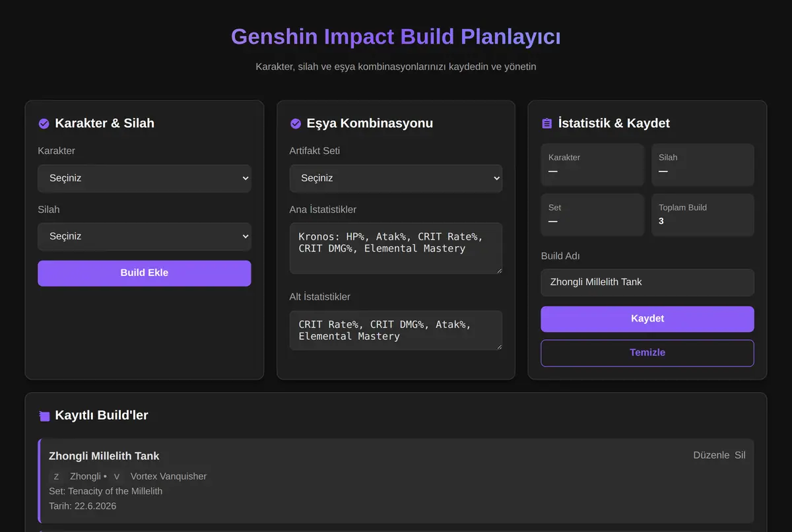The image size is (792, 532).
Task: Click the Build Adı label
Action: pyautogui.click(x=560, y=256)
